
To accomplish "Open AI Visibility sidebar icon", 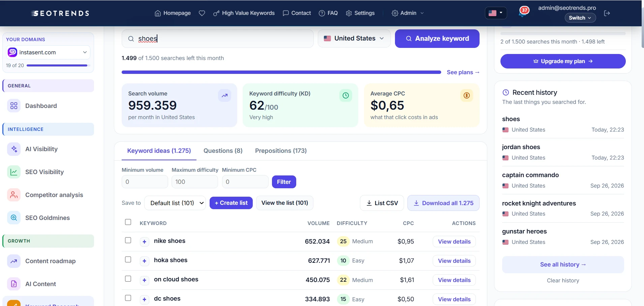I will tap(14, 149).
